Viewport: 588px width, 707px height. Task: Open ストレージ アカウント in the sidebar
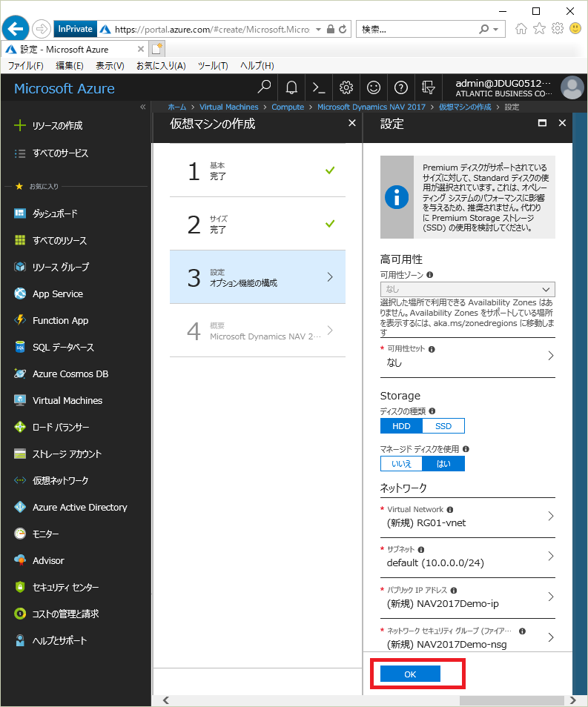(58, 454)
